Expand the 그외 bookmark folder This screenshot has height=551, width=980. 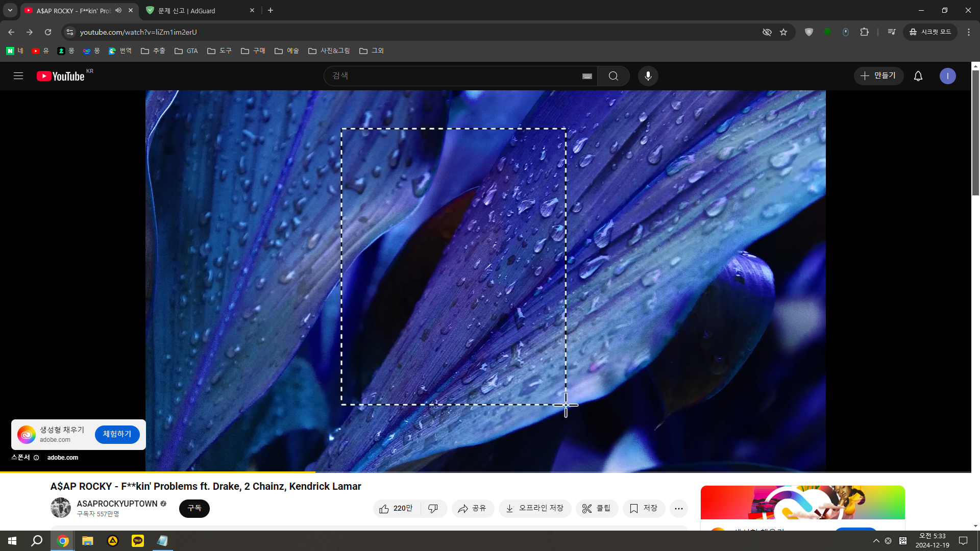[372, 51]
